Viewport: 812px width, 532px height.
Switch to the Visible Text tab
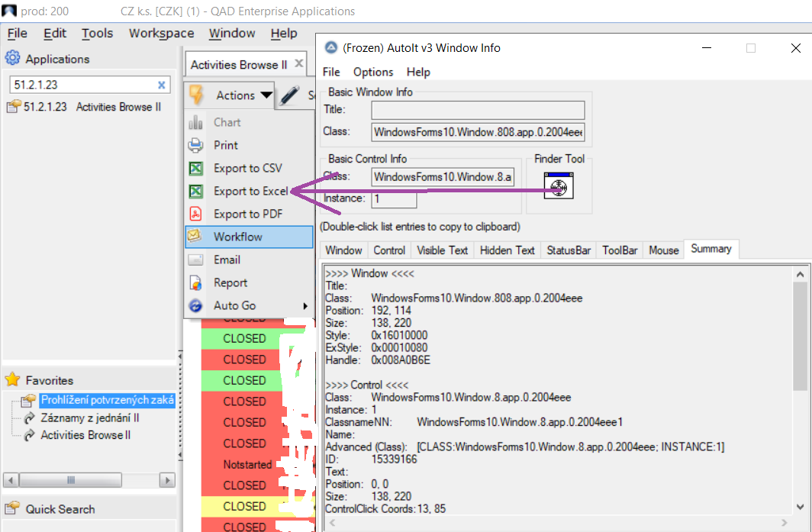(x=443, y=250)
